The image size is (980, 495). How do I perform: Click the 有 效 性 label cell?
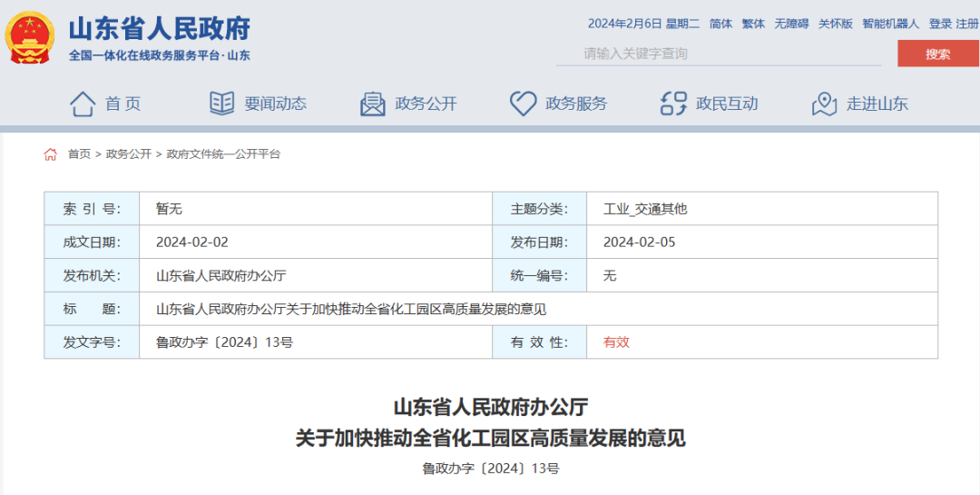coord(539,342)
